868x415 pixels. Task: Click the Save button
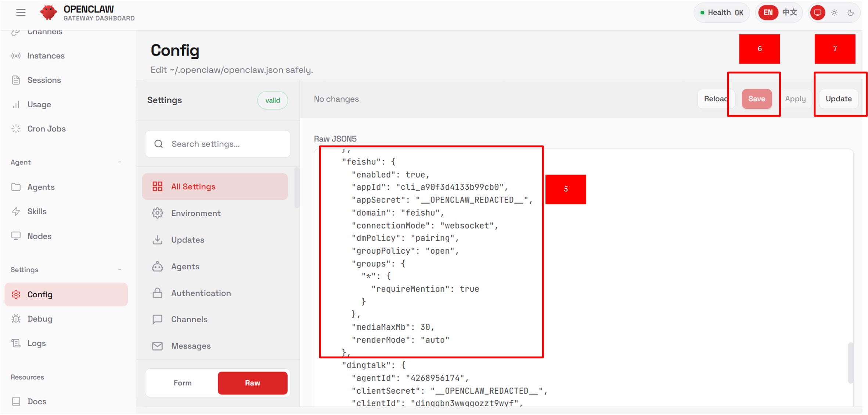(x=756, y=99)
